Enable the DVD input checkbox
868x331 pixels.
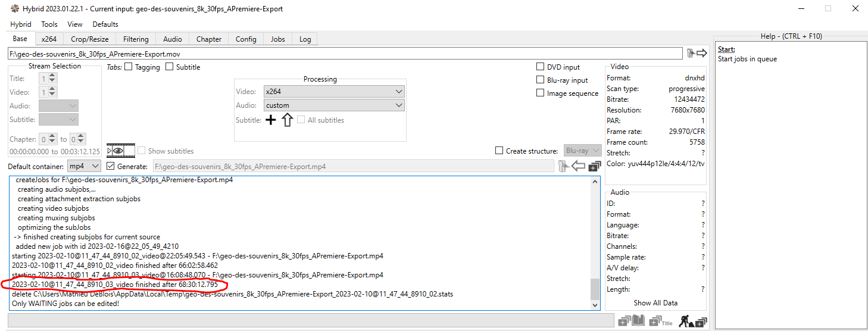pos(541,67)
